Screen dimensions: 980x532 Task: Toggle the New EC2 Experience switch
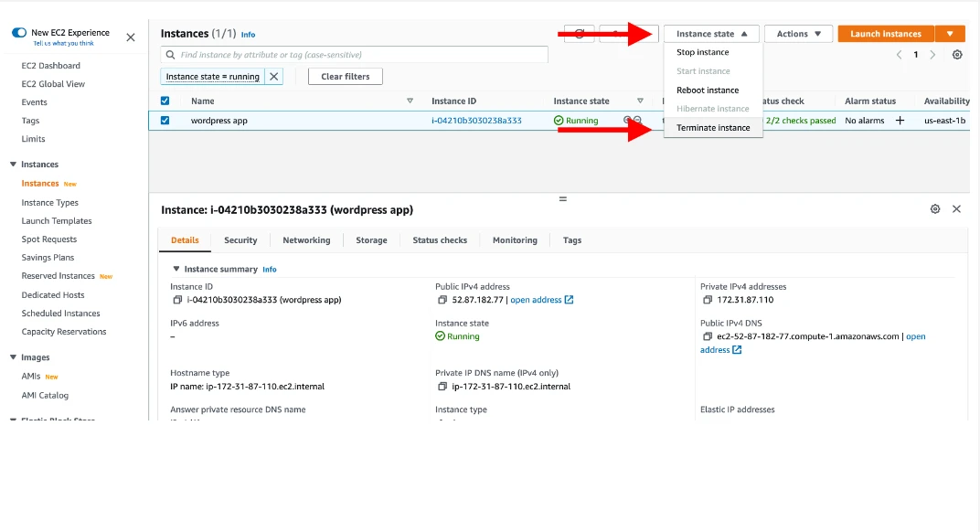click(19, 33)
